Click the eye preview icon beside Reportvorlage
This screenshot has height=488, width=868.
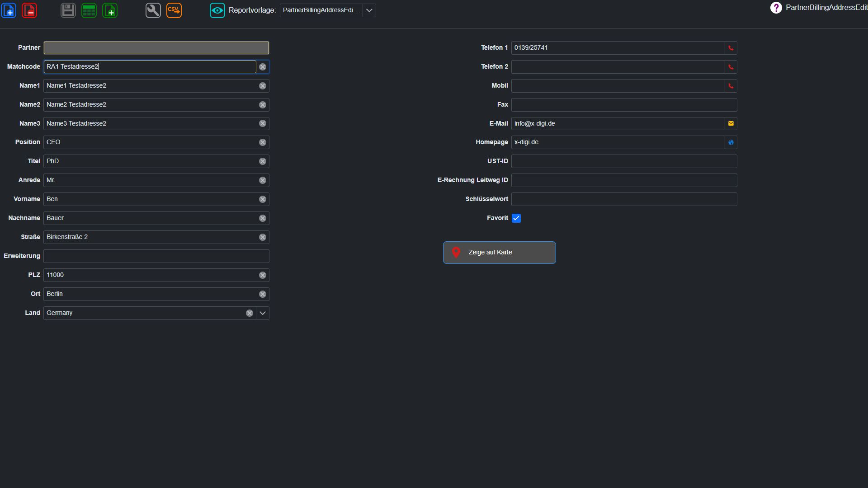click(x=217, y=10)
